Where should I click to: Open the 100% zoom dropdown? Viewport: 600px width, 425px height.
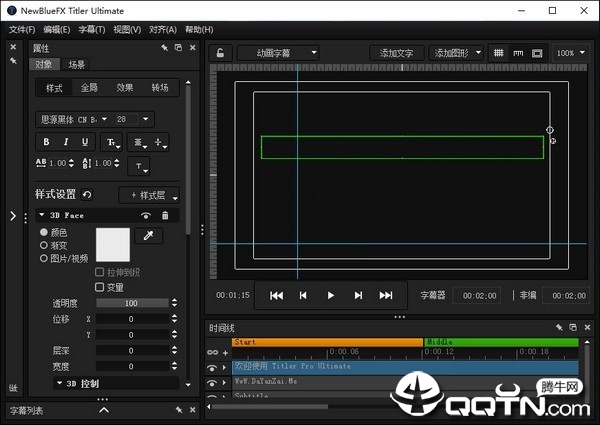571,53
